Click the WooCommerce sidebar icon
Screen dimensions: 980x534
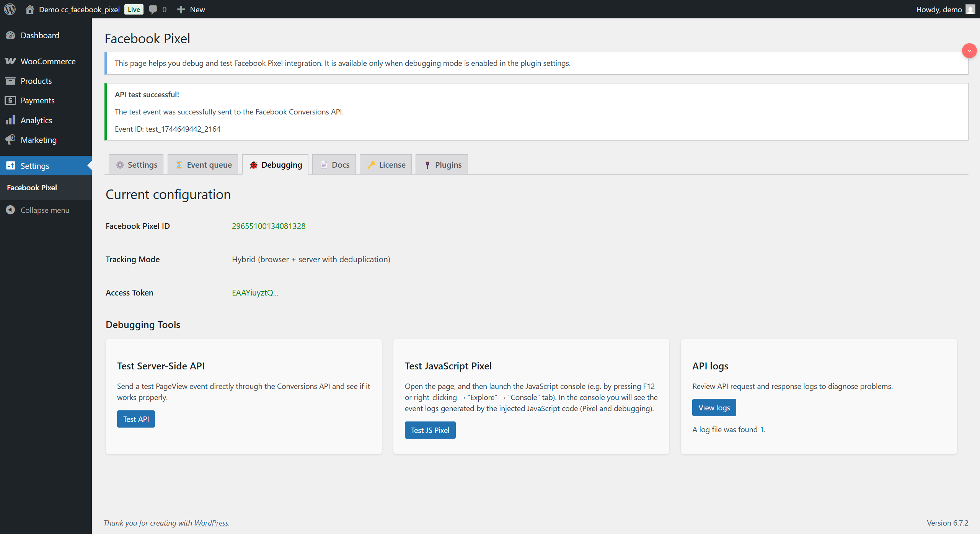(x=10, y=61)
